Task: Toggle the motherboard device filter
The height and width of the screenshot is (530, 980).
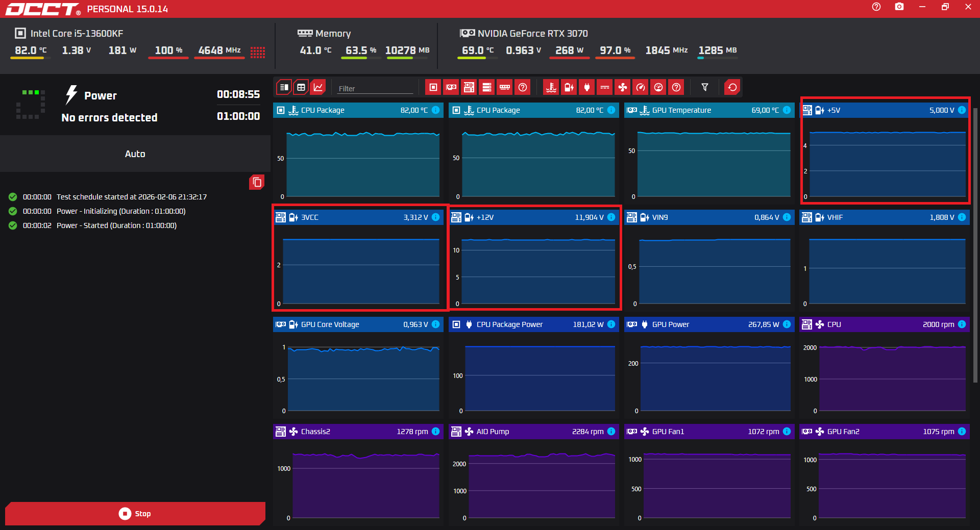Action: pyautogui.click(x=469, y=87)
